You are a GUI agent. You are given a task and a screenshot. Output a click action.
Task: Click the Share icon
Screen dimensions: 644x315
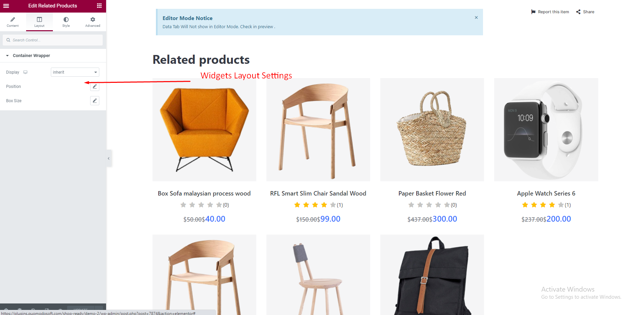578,12
